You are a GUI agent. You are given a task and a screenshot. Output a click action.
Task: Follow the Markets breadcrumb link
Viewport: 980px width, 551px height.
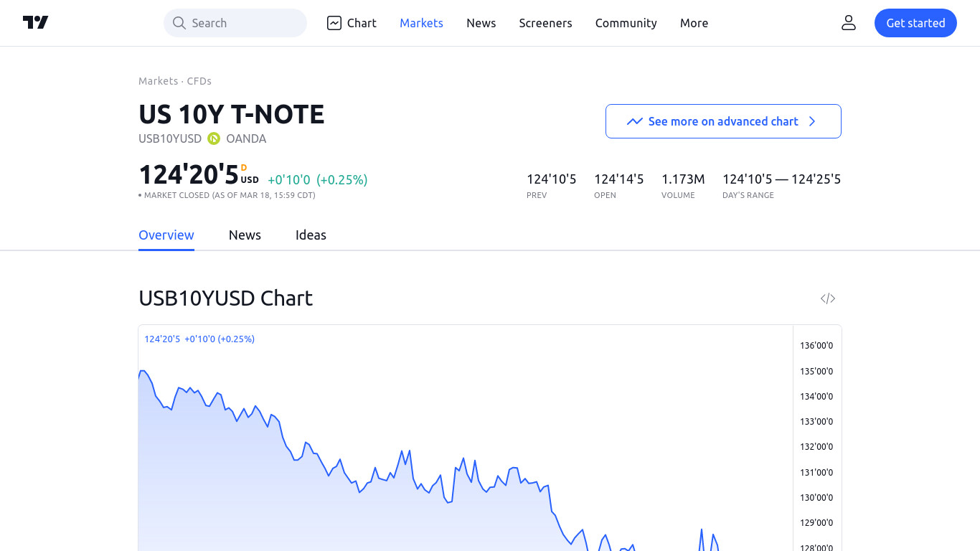point(158,81)
